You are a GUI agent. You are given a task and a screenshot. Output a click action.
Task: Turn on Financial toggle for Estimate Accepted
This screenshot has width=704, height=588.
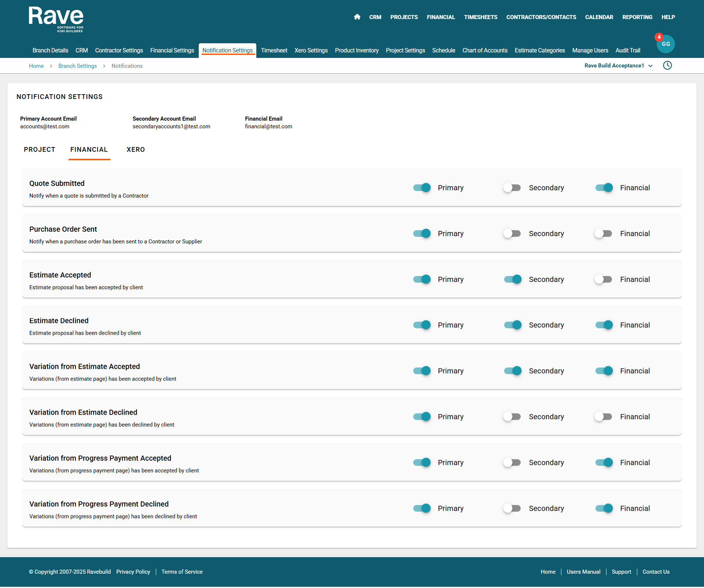pyautogui.click(x=603, y=279)
